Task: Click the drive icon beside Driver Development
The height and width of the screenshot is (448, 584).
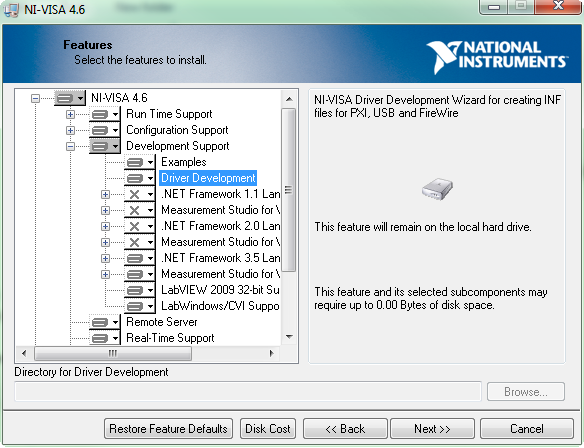Action: click(135, 178)
